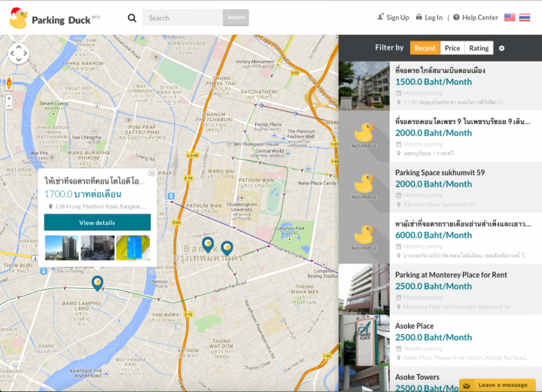Zoom out on the map
542x392 pixels.
coord(9,105)
